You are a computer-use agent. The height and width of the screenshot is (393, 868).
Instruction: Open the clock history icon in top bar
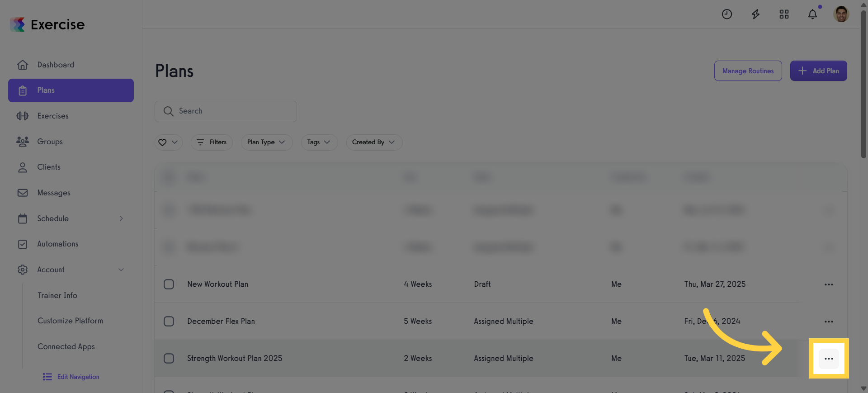coord(726,14)
